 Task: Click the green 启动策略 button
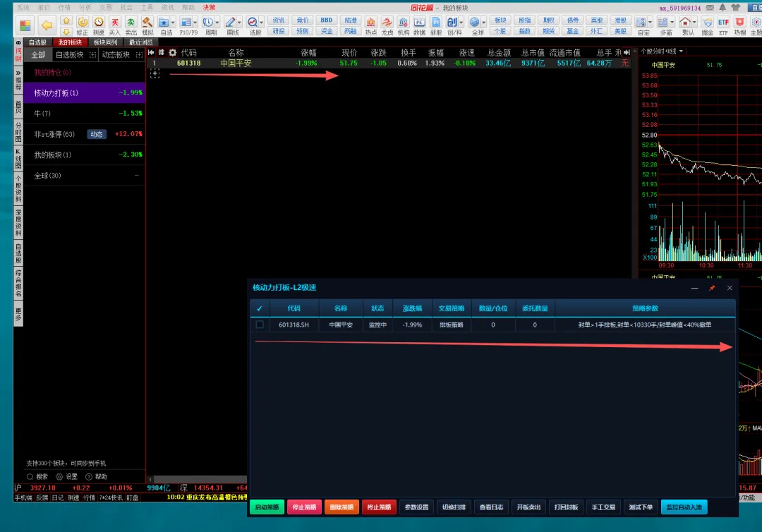(x=267, y=507)
